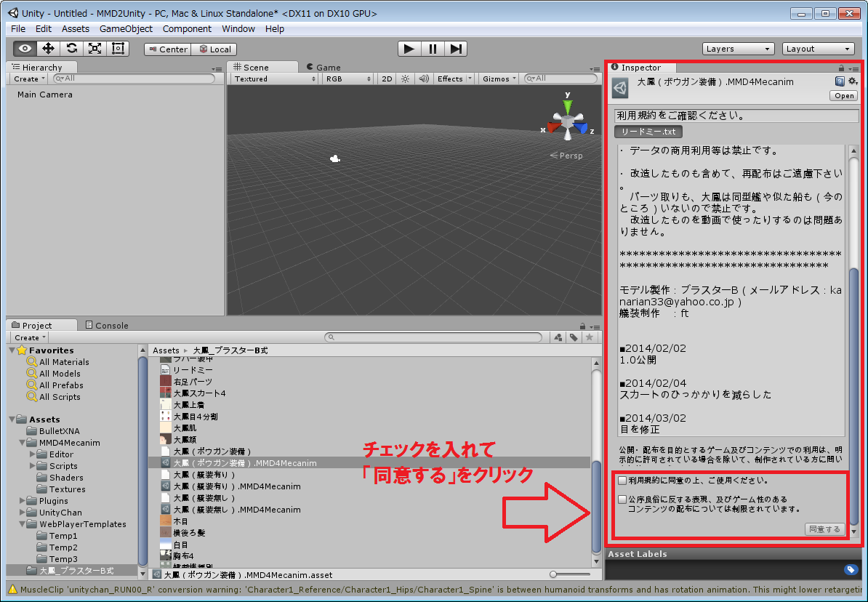Open the Assets menu

(x=76, y=29)
